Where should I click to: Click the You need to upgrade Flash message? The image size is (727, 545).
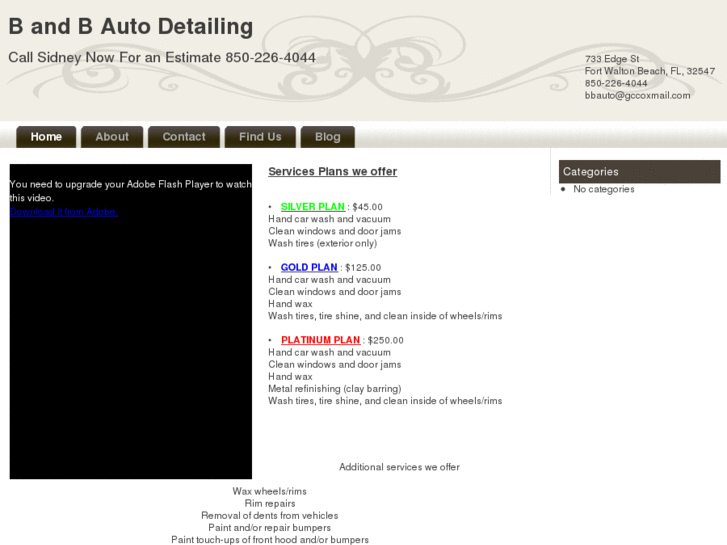click(130, 191)
